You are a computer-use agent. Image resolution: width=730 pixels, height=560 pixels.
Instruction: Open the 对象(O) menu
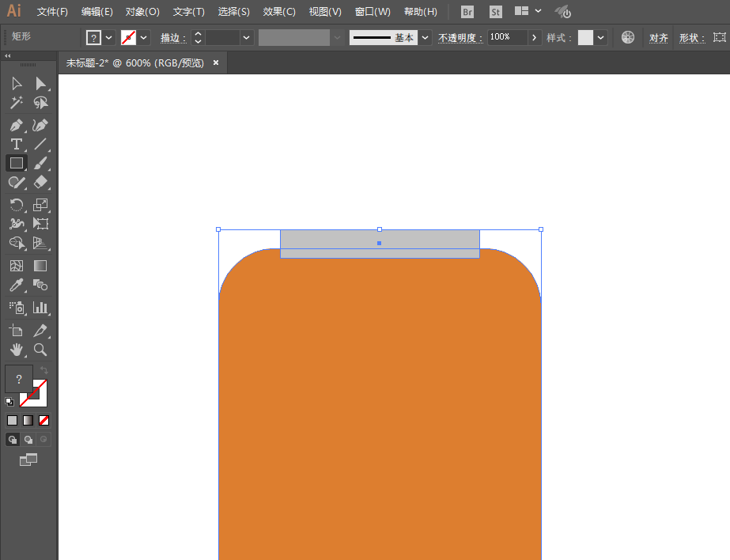point(142,12)
